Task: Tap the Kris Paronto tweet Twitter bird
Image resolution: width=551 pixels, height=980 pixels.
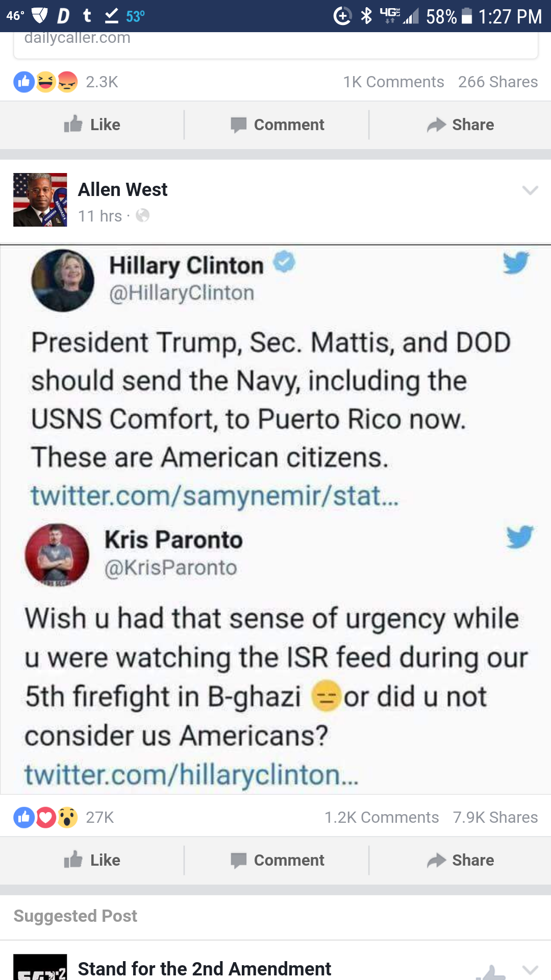Action: click(x=520, y=537)
